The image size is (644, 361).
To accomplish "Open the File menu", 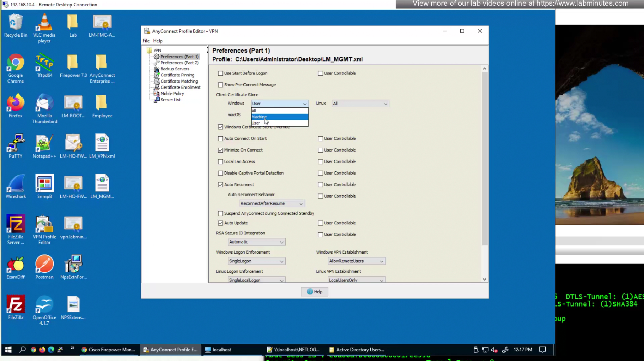I will 146,41.
